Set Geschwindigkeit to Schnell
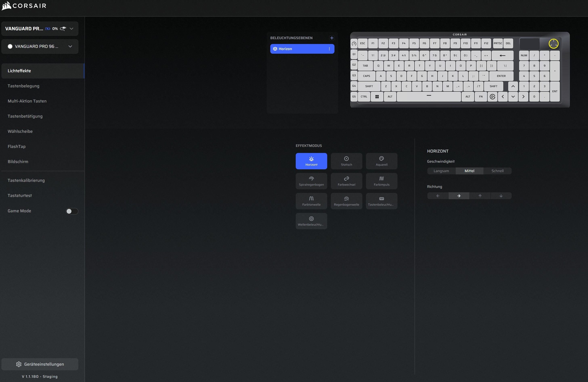The height and width of the screenshot is (382, 588). [498, 171]
